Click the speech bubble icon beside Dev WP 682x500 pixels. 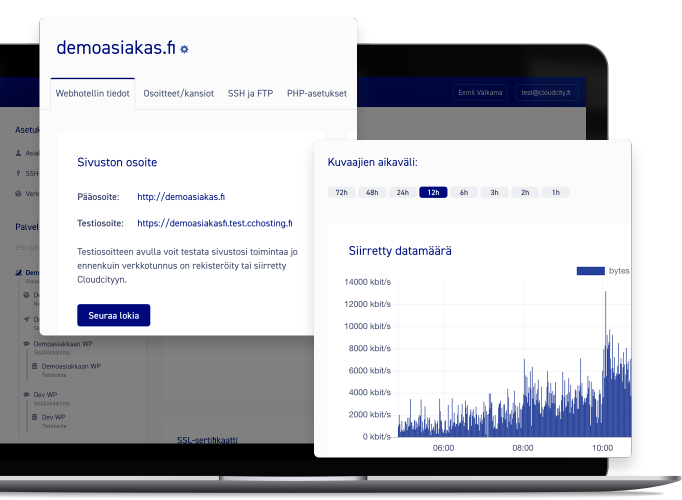pyautogui.click(x=25, y=395)
